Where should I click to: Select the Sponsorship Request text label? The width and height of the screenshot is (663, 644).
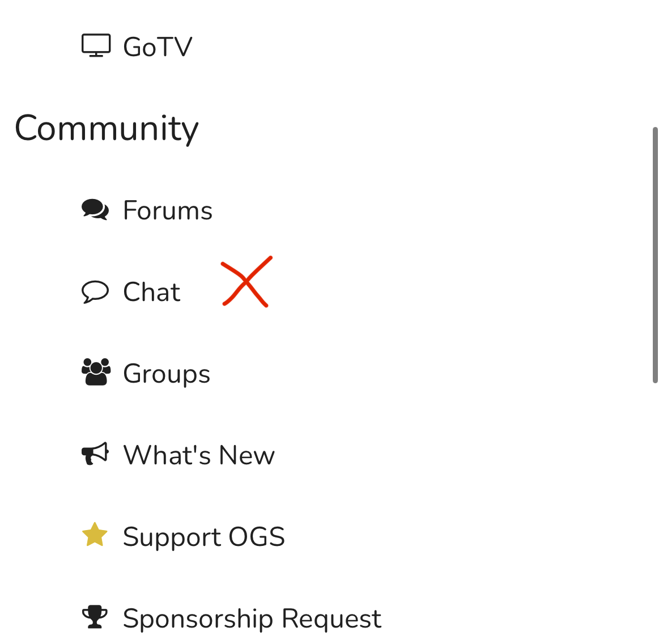[x=252, y=618]
